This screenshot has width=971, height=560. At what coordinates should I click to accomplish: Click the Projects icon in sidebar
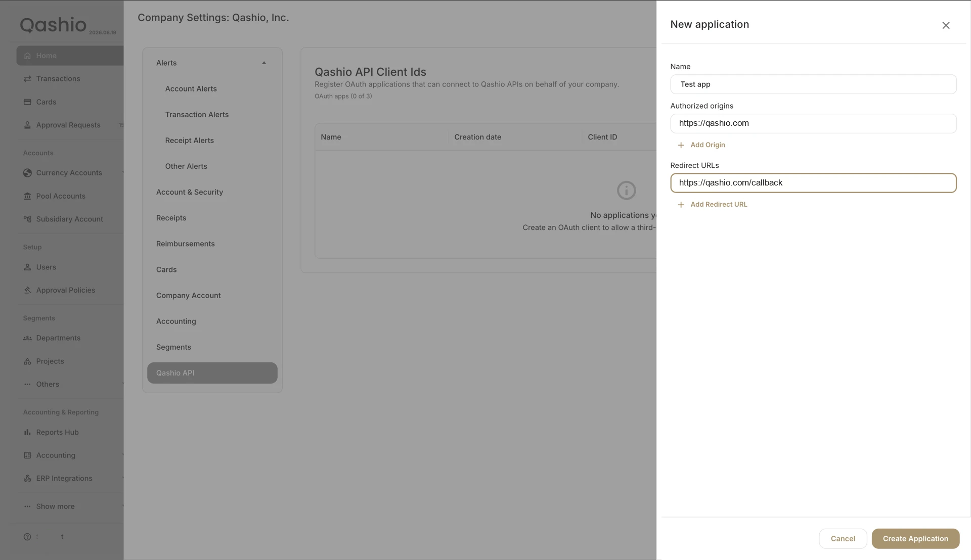click(x=27, y=361)
